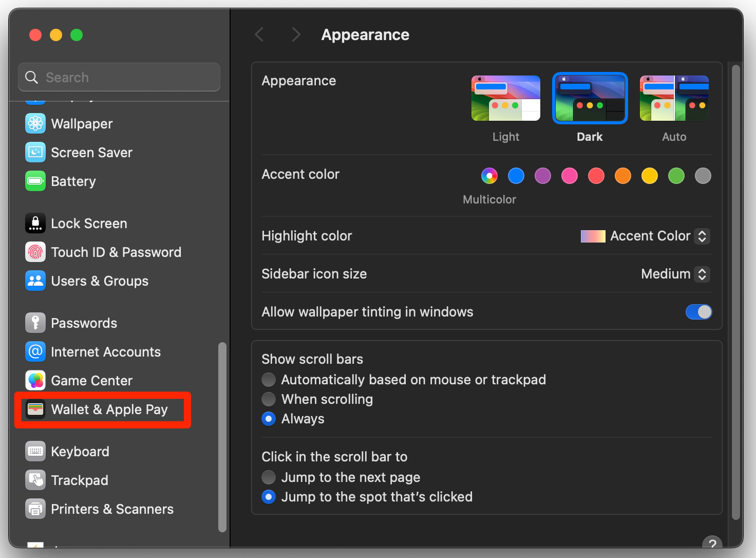Toggle wallpaper tinting in windows
The width and height of the screenshot is (756, 558).
(699, 312)
